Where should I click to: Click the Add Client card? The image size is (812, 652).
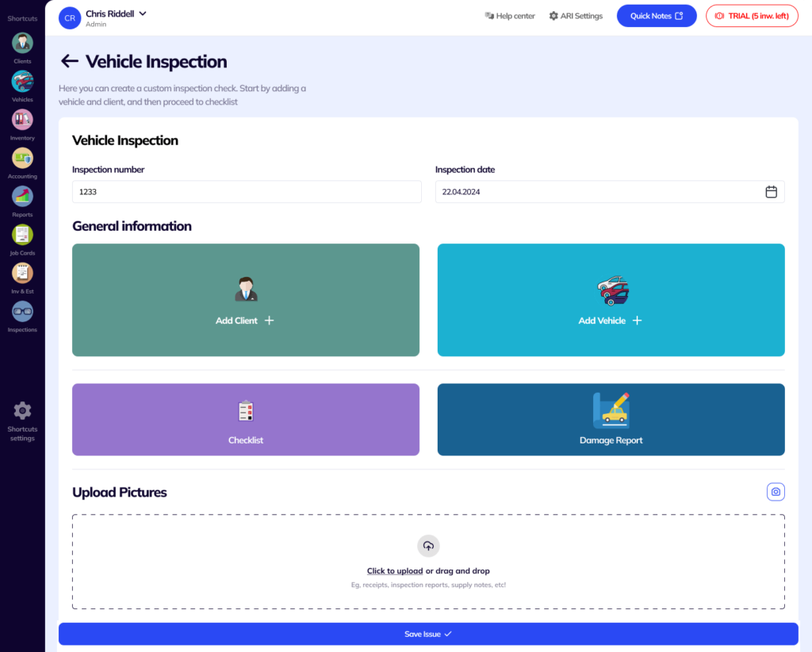[x=246, y=300]
